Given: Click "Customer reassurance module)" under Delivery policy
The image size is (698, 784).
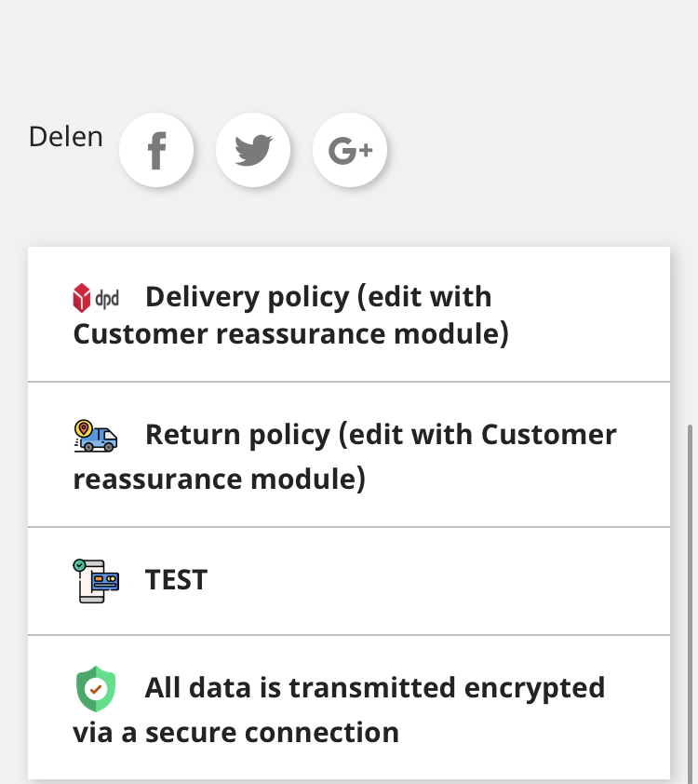Looking at the screenshot, I should tap(290, 334).
